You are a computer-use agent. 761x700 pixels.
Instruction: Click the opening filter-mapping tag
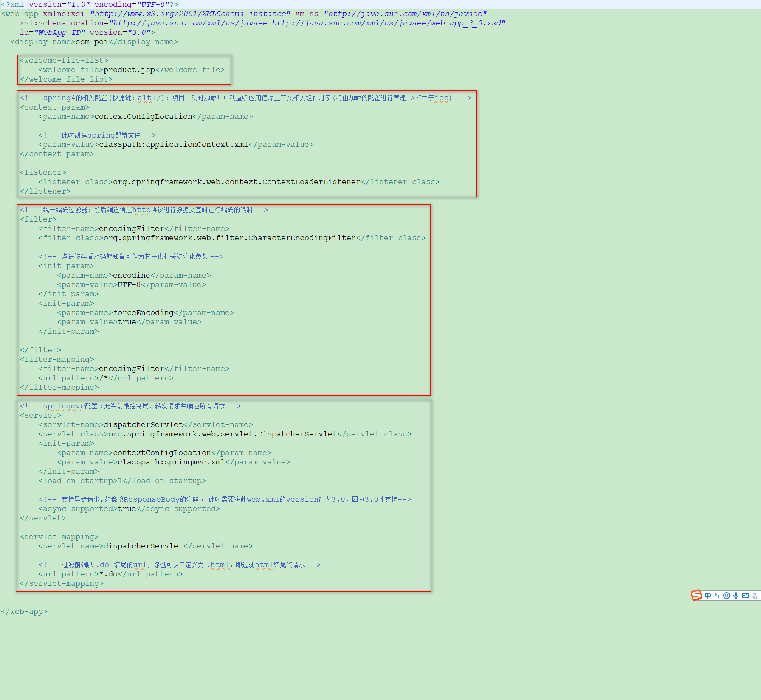57,360
